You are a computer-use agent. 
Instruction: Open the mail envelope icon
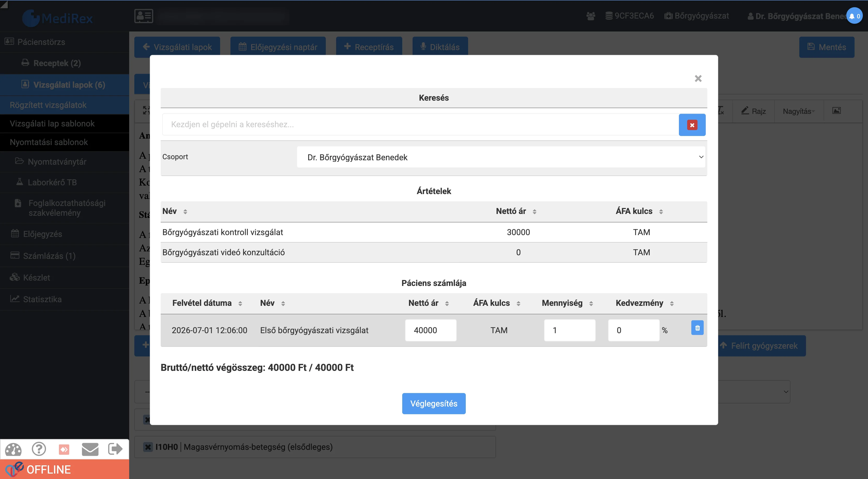(x=90, y=449)
